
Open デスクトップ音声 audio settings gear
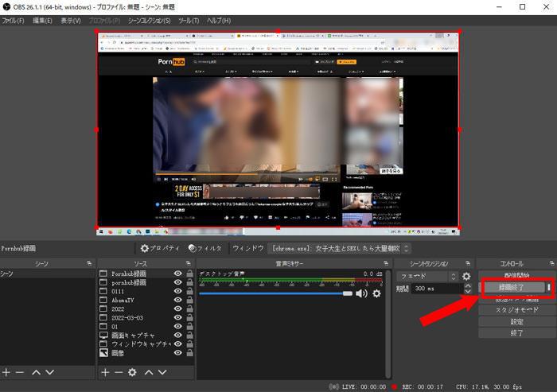coord(376,293)
